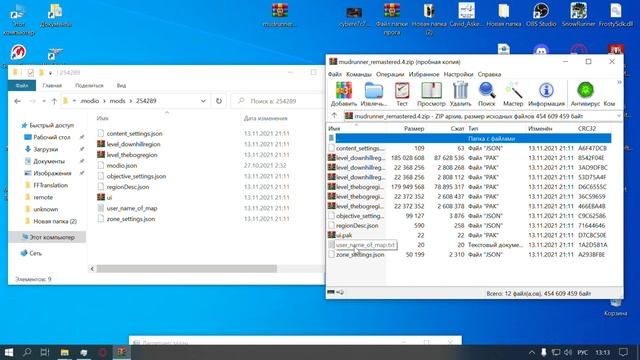This screenshot has width=640, height=360.
Task: Open Windows Start menu
Action: (8, 352)
